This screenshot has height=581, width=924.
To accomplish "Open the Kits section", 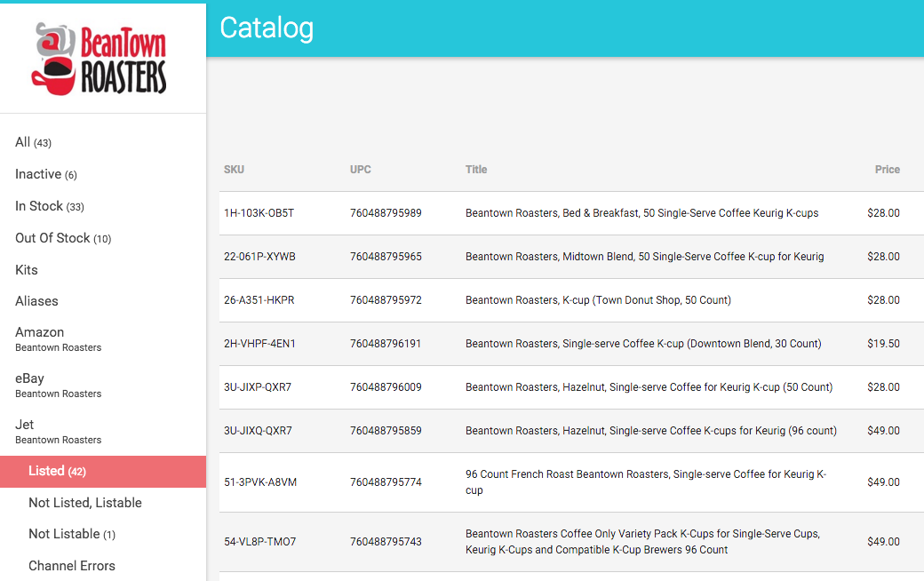I will tap(27, 270).
